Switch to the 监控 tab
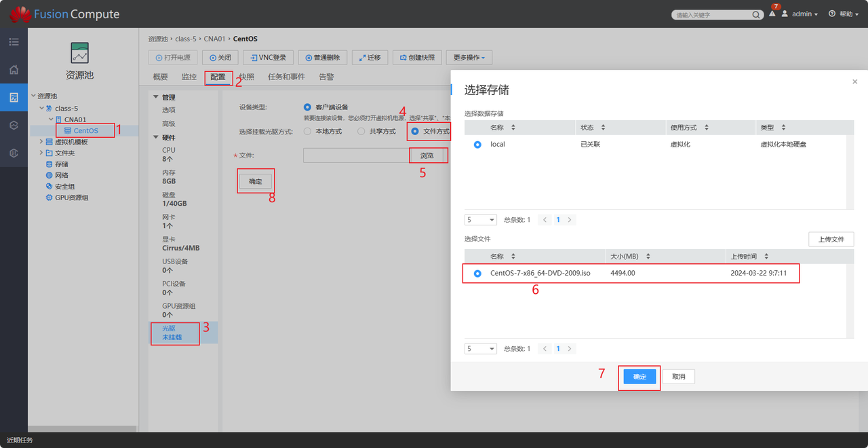Image resolution: width=868 pixels, height=448 pixels. [189, 77]
